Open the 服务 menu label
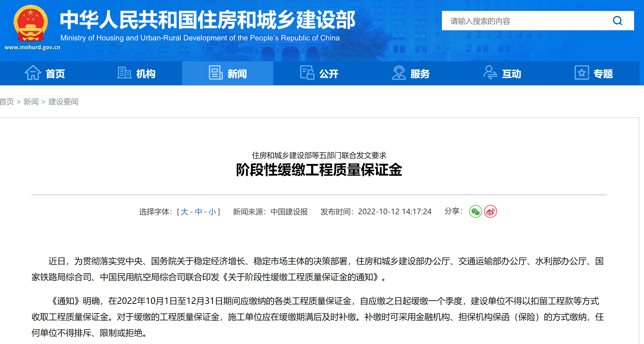This screenshot has width=644, height=344. pos(420,74)
